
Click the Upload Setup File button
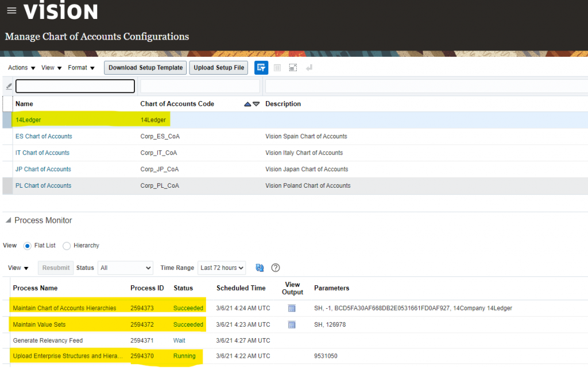click(219, 68)
